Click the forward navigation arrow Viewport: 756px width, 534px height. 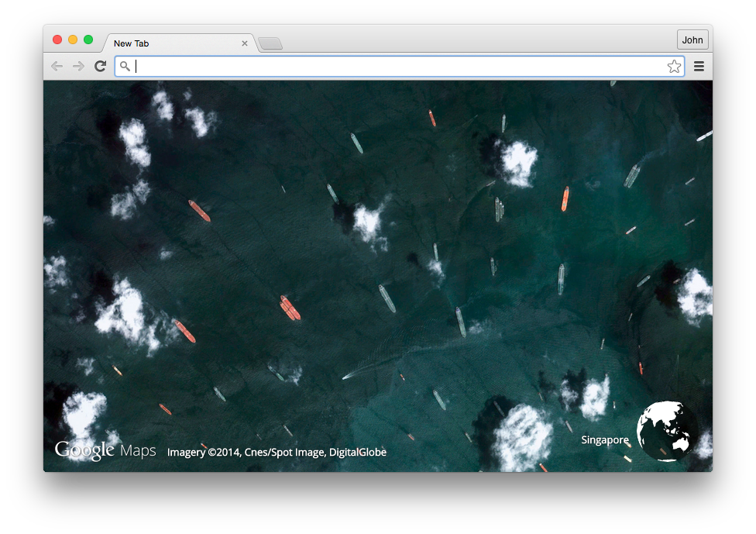click(78, 66)
